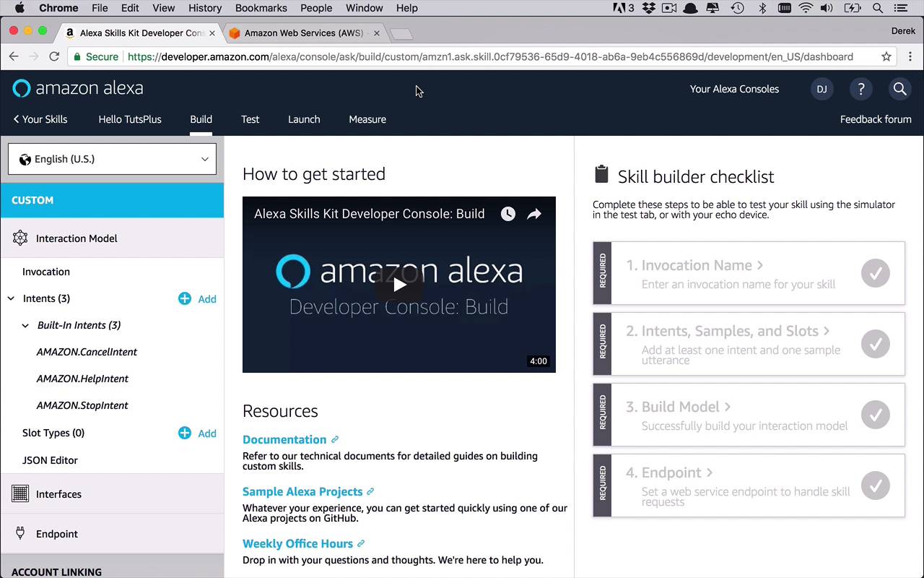Play the Alexa Developer Console video
Screen dimensions: 924x578
399,285
